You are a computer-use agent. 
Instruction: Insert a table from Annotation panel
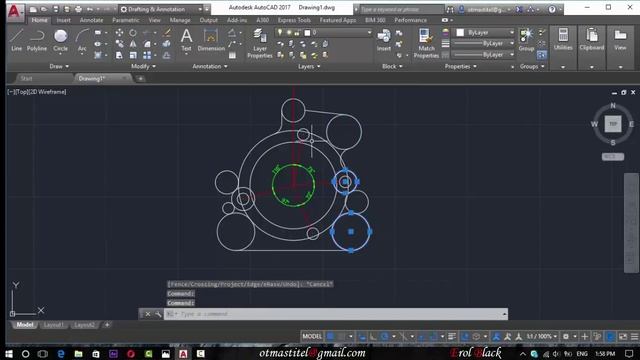[232, 55]
